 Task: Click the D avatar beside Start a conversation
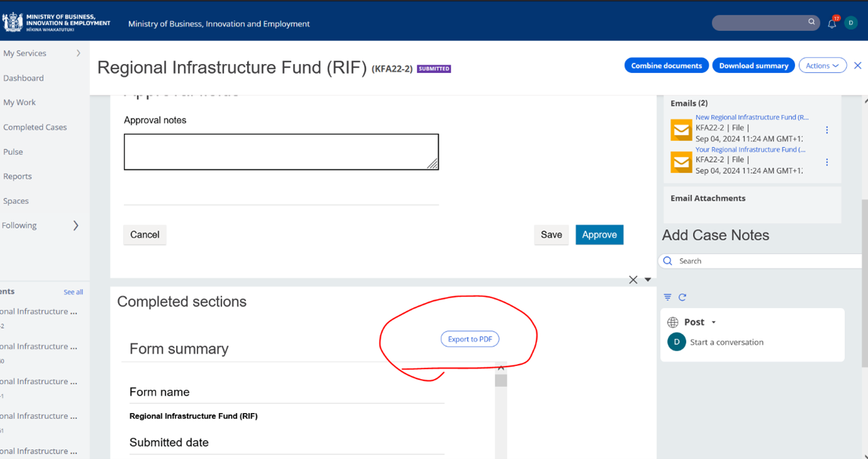676,341
